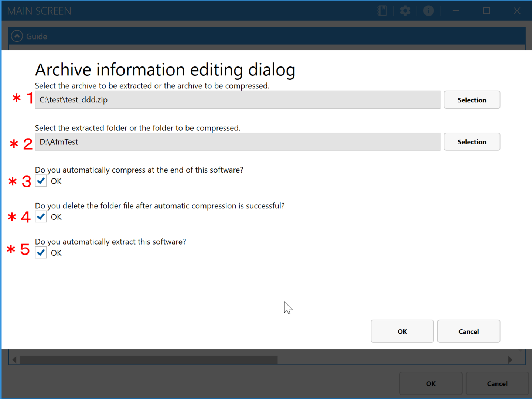Collapse the Guide section chevron

click(17, 36)
